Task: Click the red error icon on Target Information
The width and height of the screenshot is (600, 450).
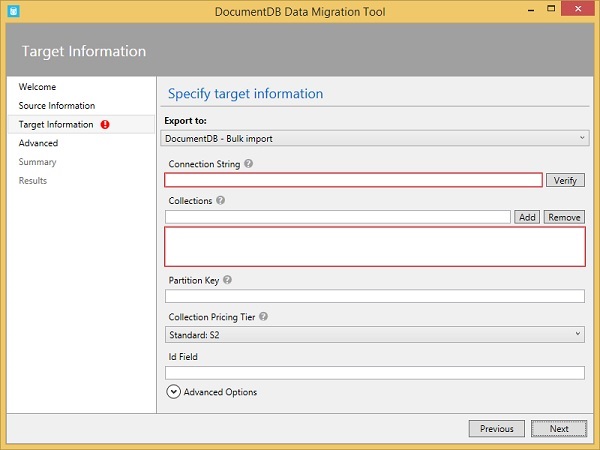Action: (105, 125)
